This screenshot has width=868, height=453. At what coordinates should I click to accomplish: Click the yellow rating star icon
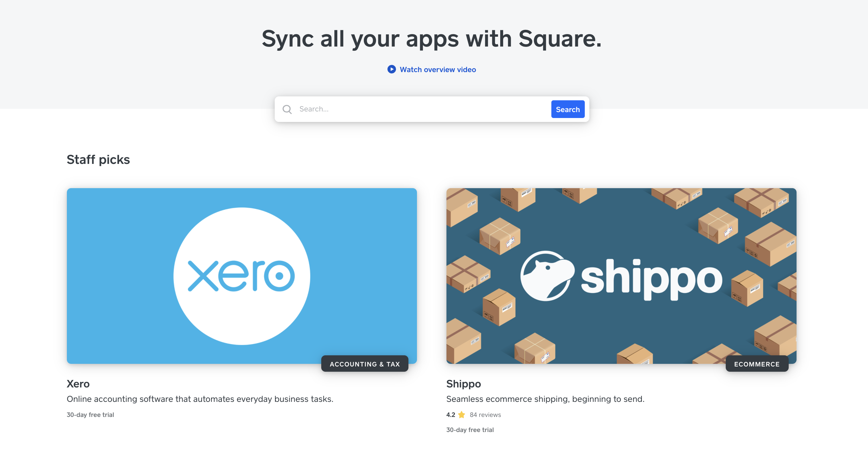click(462, 415)
